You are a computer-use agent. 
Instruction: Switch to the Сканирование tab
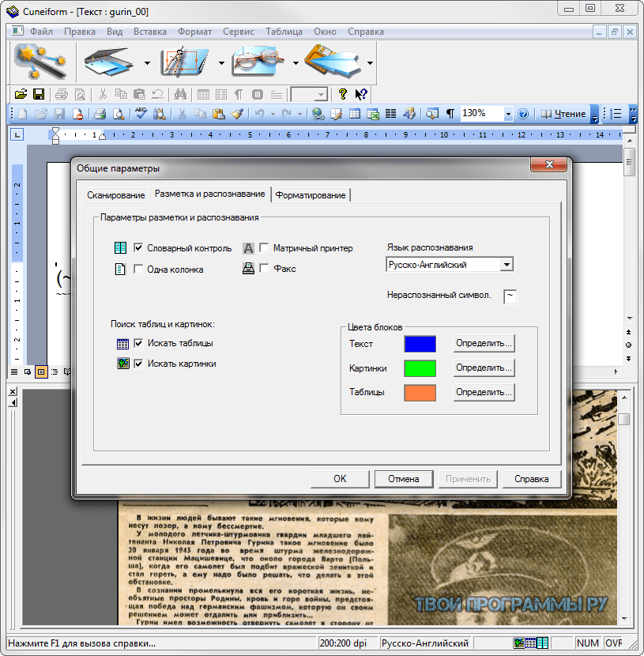pyautogui.click(x=116, y=195)
